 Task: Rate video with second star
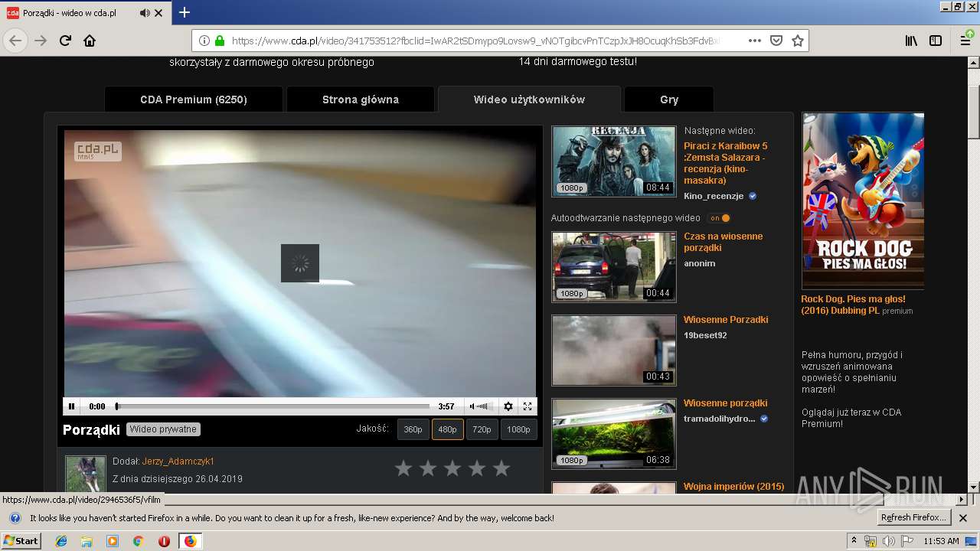[x=428, y=468]
